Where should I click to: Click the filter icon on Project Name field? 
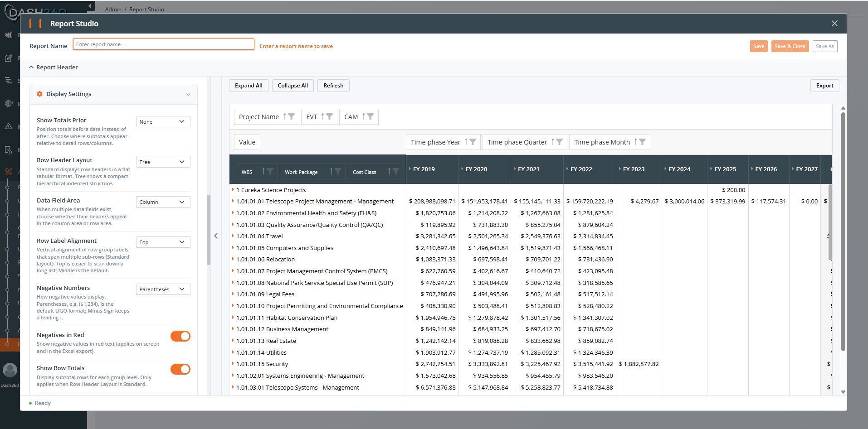point(292,116)
